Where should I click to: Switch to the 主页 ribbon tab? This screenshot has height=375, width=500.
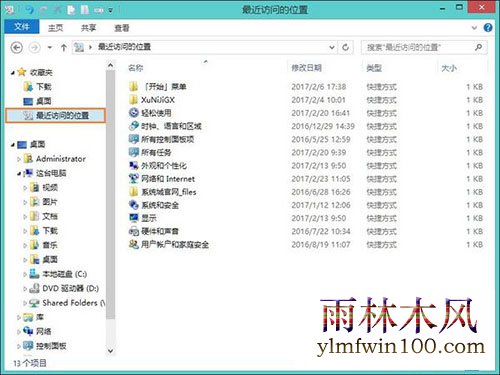55,28
